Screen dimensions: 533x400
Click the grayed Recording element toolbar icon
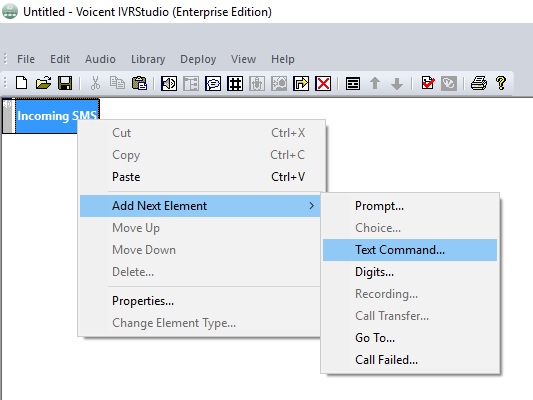[257, 83]
